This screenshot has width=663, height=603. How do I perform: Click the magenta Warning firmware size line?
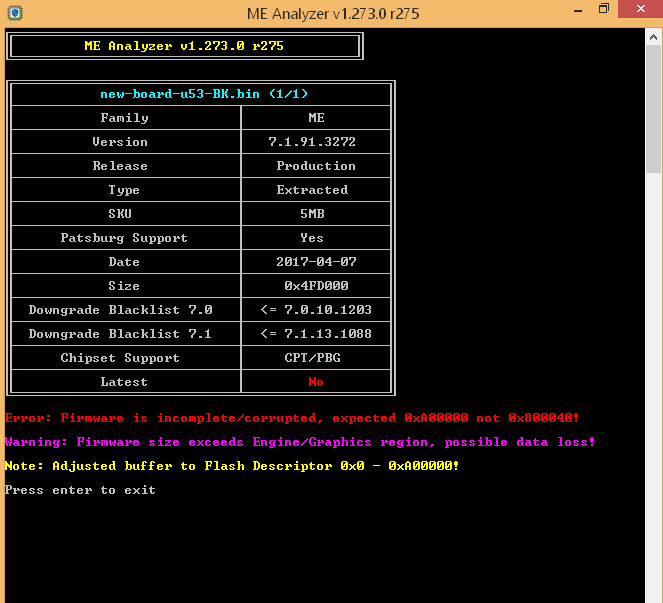(300, 442)
